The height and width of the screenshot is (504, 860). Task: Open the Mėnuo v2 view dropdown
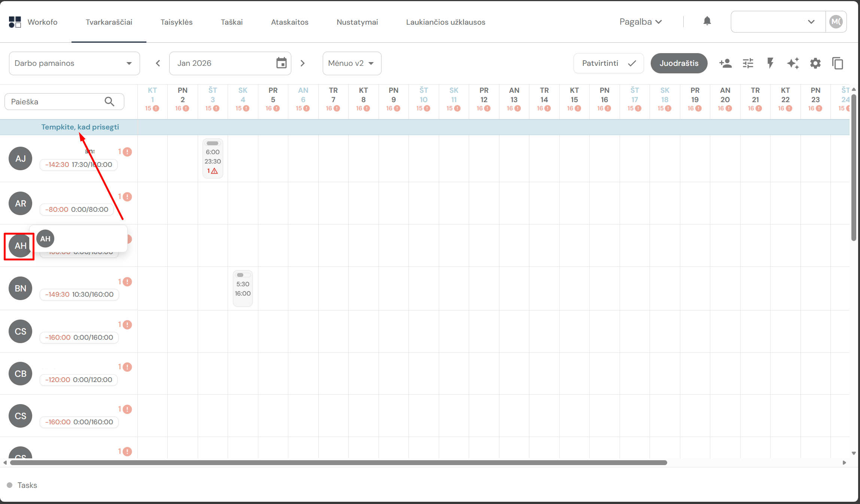point(351,63)
